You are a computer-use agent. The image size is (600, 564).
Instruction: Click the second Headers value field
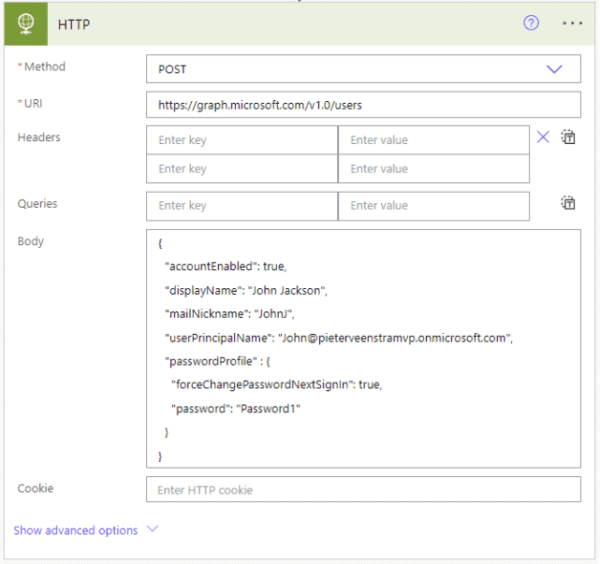click(433, 169)
